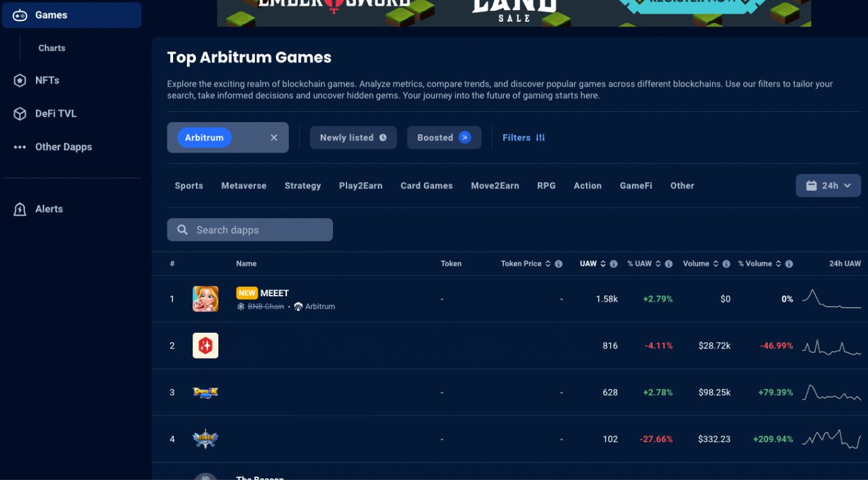Switch to the RPG category tab
868x480 pixels.
[x=547, y=186]
